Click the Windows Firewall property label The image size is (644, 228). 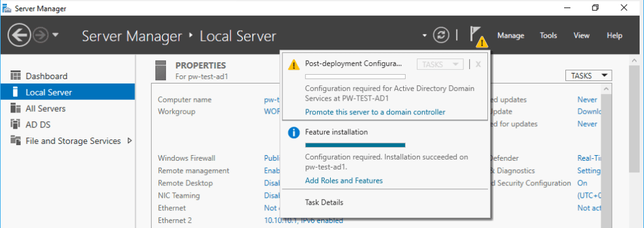click(186, 158)
